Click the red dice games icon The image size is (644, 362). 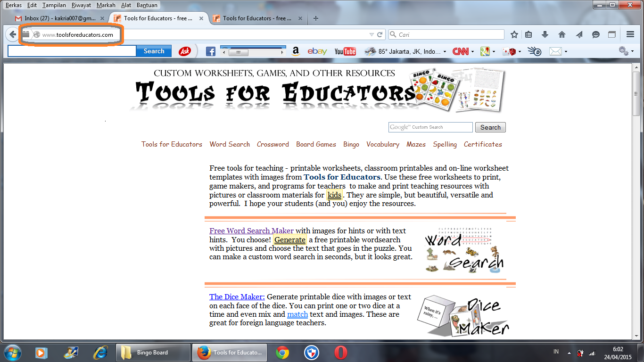509,51
